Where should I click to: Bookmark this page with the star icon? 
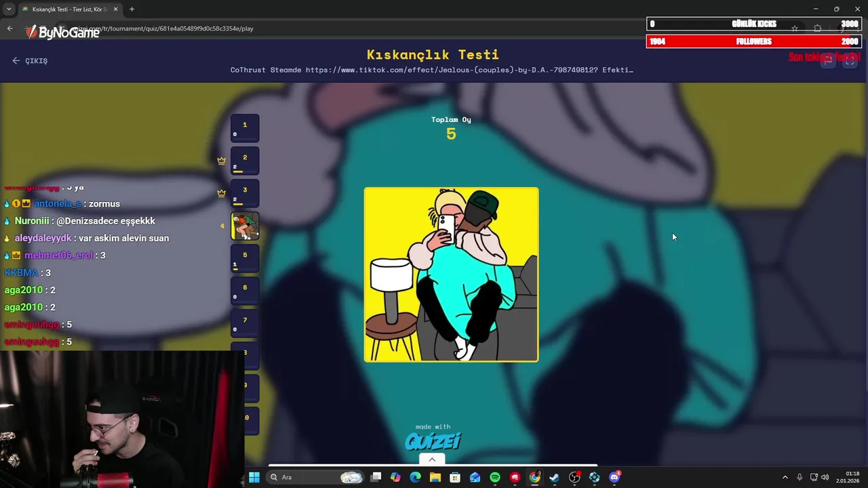coord(795,28)
